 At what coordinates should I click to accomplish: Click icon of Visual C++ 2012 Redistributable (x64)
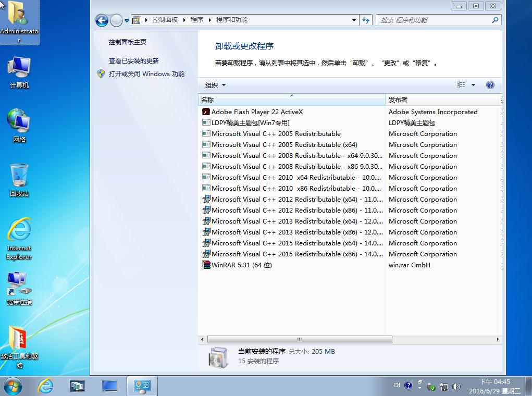(206, 199)
